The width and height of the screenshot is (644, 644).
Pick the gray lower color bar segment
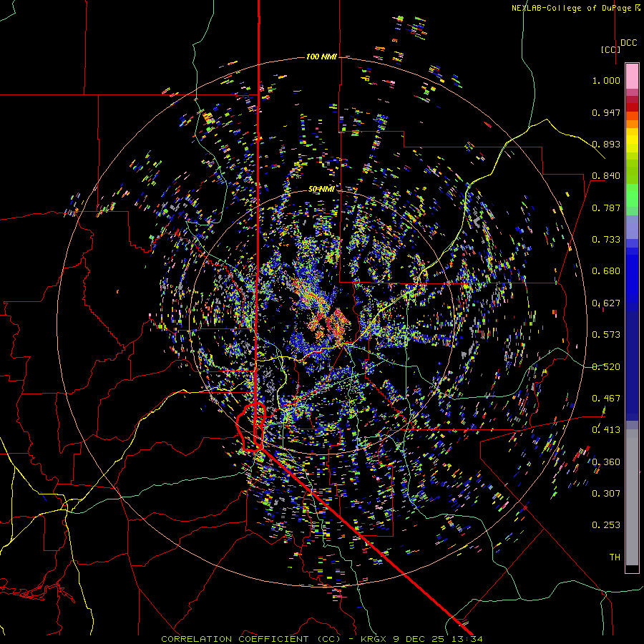coord(632,497)
